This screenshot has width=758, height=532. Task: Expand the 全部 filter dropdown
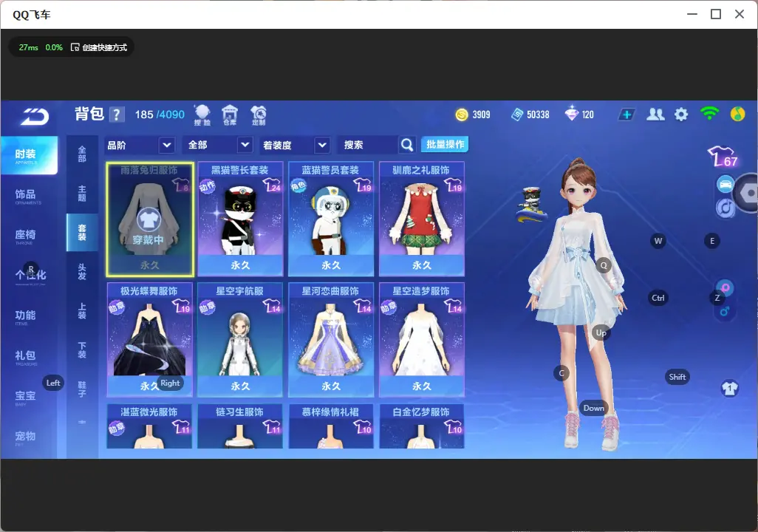pyautogui.click(x=219, y=145)
